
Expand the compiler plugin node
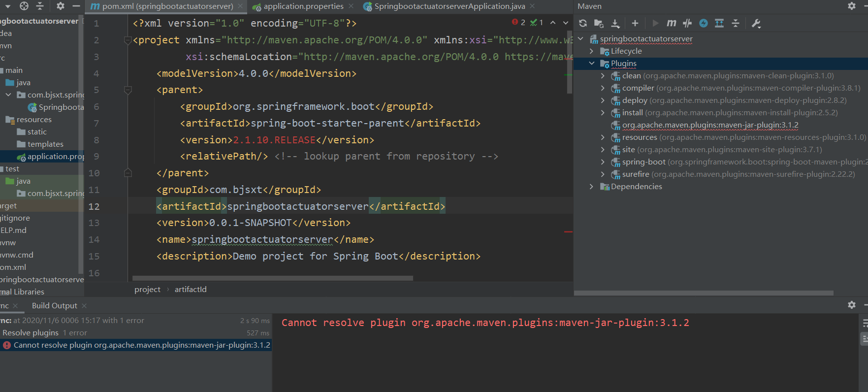click(x=603, y=88)
